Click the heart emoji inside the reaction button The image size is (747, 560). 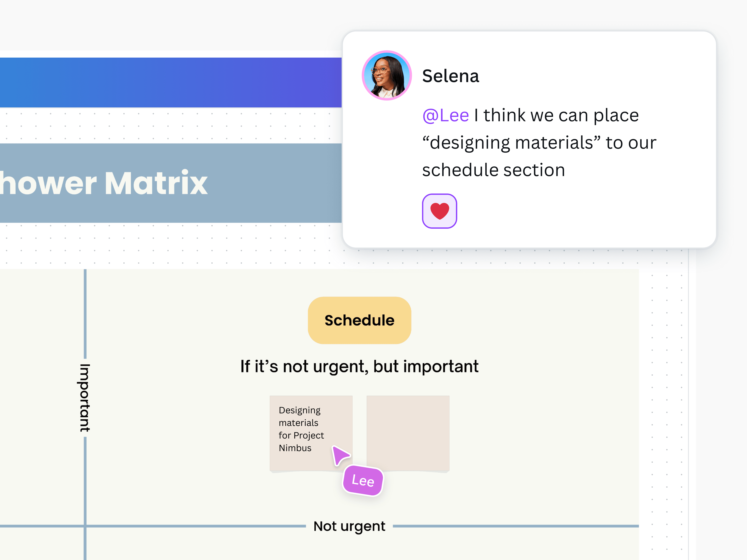coord(439,211)
